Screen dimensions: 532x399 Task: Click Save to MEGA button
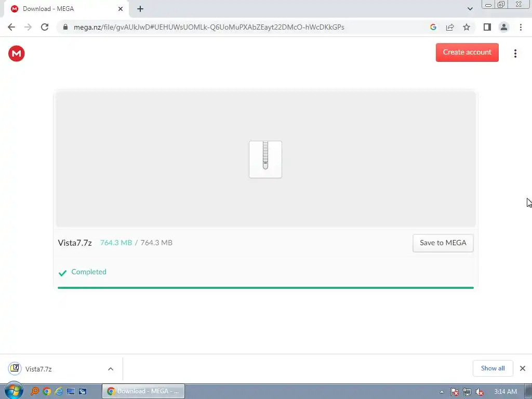coord(443,243)
